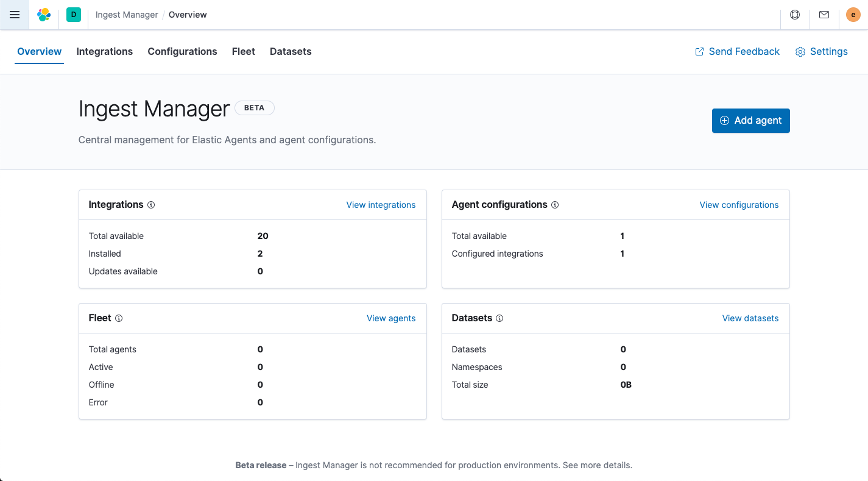This screenshot has height=481, width=868.
Task: Click the Ingest Manager breadcrumb
Action: (126, 15)
